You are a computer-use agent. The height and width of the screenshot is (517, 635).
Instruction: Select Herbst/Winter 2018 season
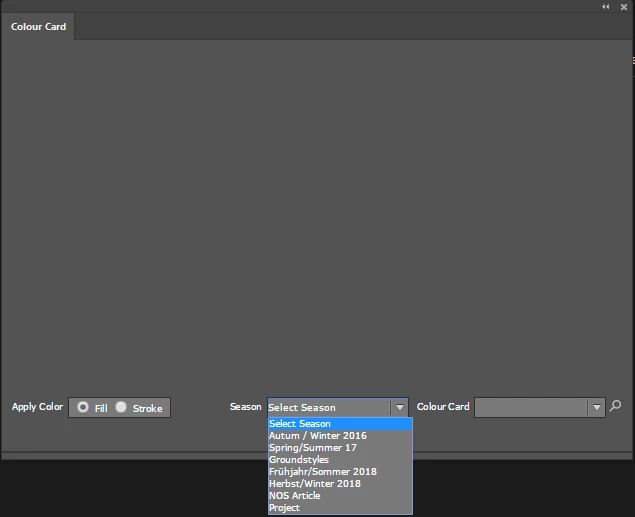[340, 483]
